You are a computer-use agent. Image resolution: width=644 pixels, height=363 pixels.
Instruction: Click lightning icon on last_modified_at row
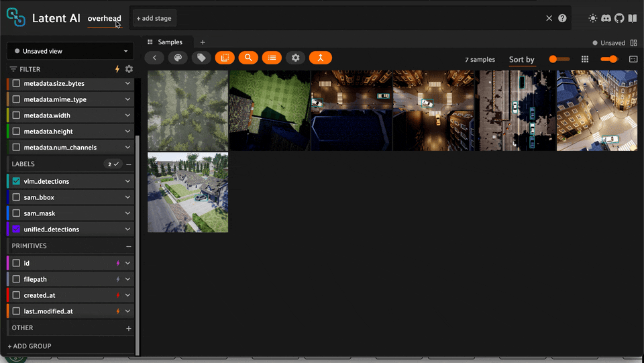[118, 311]
